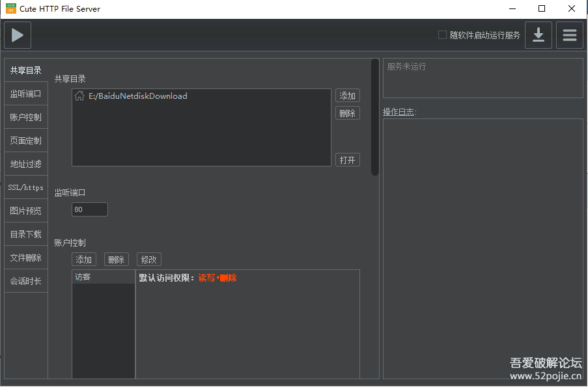Open the hamburger menu icon
The image size is (588, 387).
pyautogui.click(x=569, y=35)
